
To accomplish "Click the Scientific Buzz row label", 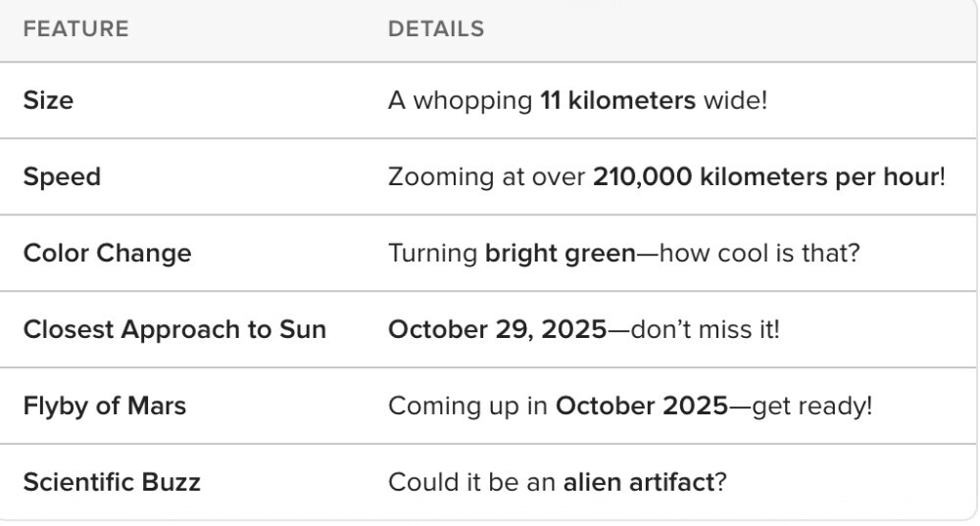I will click(x=112, y=482).
